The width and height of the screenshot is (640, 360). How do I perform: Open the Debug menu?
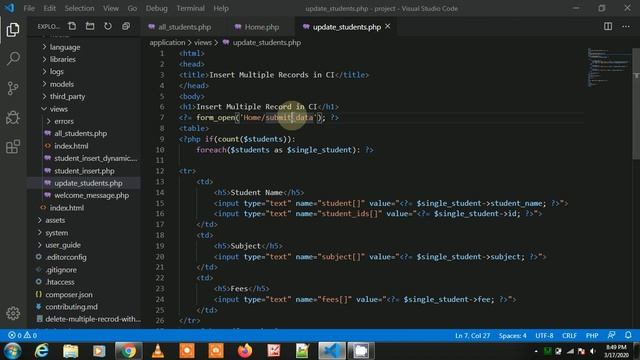(x=156, y=8)
